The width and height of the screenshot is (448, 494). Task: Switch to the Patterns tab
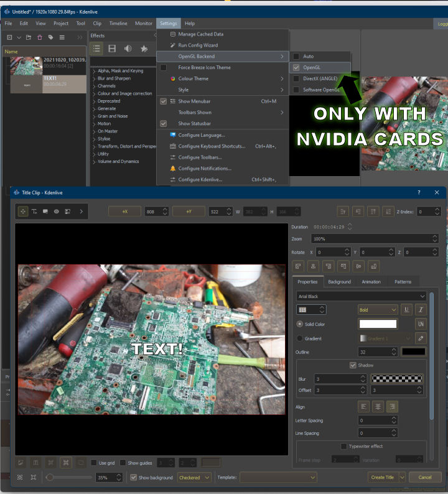403,282
